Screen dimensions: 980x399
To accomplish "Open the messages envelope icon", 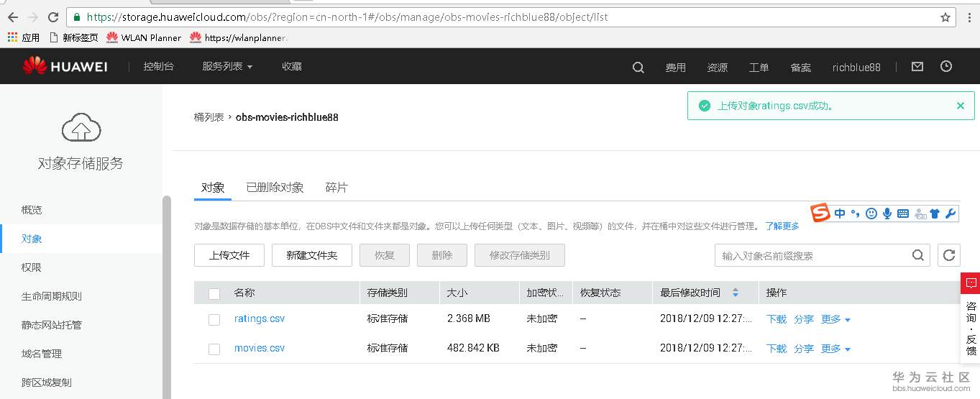I will 917,66.
